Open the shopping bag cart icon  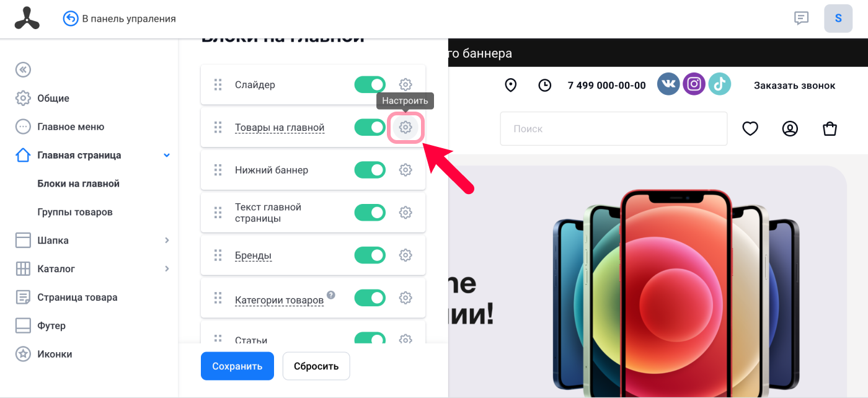(x=830, y=128)
